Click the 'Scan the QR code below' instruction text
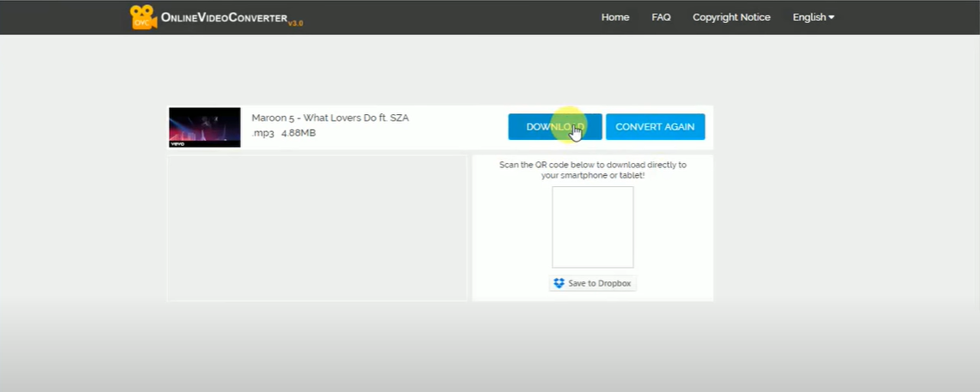The height and width of the screenshot is (392, 980). 592,170
